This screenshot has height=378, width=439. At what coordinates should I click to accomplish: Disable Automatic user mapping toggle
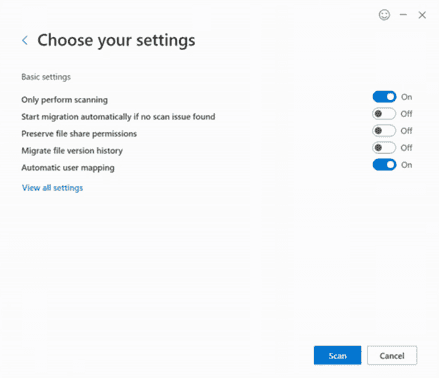384,165
